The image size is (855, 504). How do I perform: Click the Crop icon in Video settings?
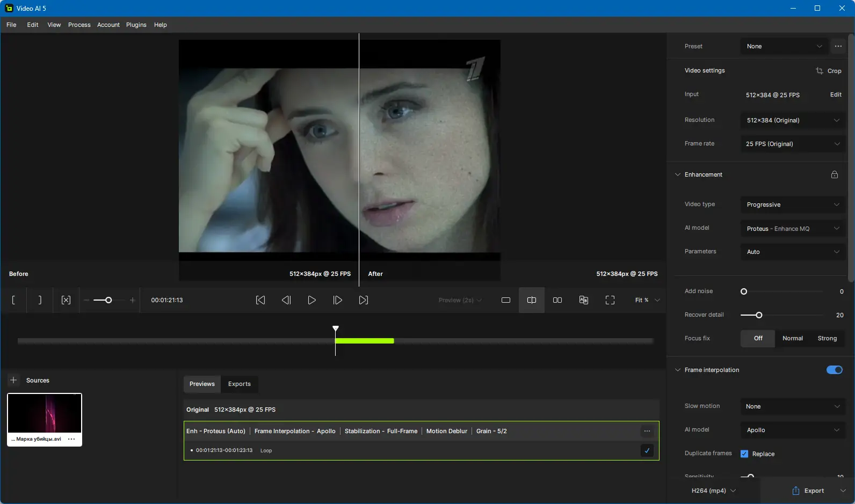820,71
